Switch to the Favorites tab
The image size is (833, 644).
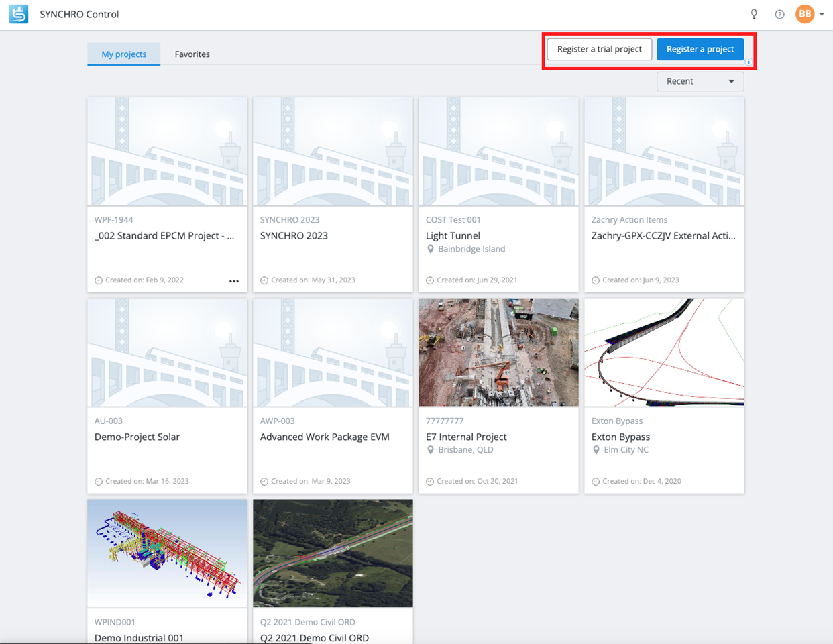tap(192, 54)
